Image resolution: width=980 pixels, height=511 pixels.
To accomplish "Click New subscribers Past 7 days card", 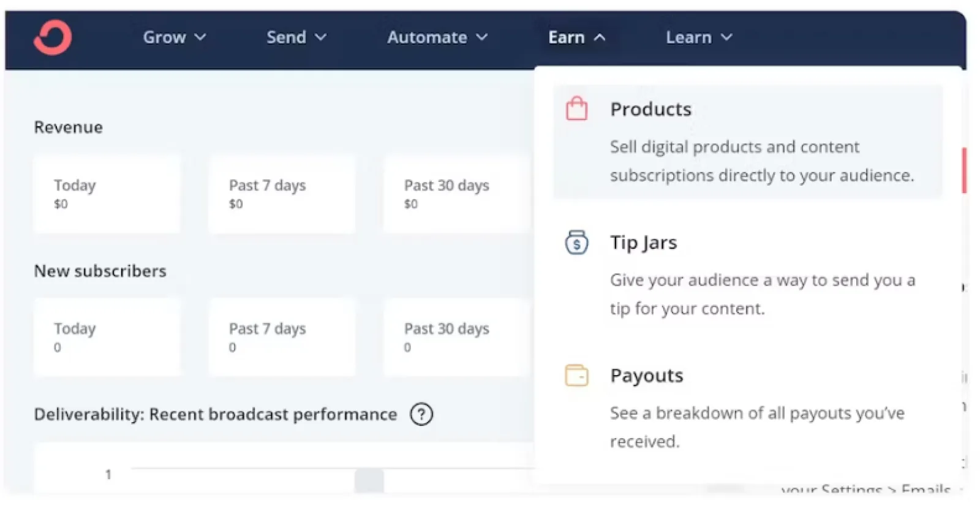I will click(x=282, y=337).
